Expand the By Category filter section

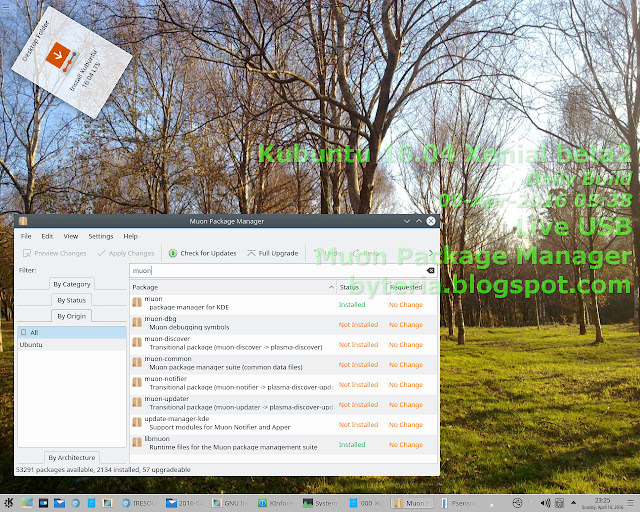point(72,284)
